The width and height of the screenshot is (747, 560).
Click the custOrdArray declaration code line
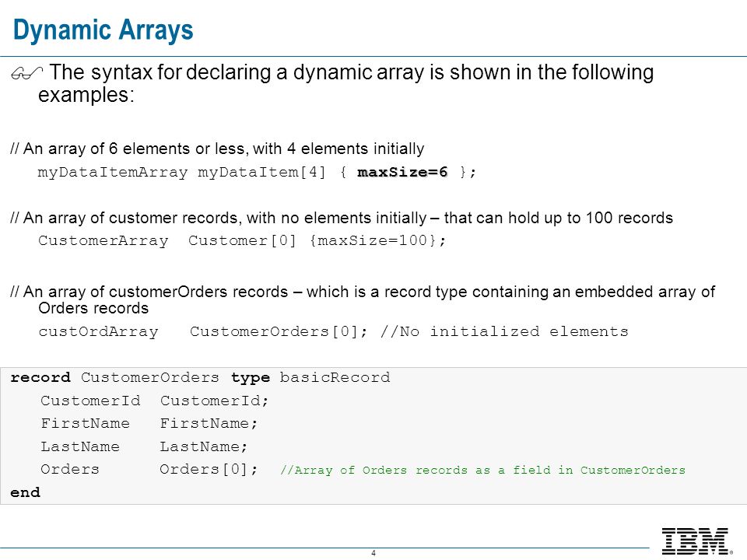[x=333, y=331]
